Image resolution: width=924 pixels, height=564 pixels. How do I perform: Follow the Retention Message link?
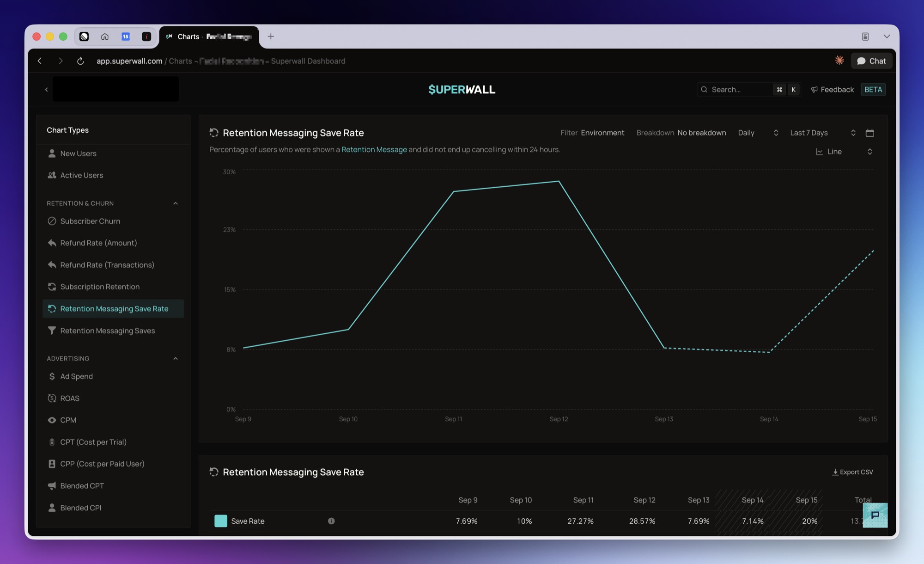(374, 150)
